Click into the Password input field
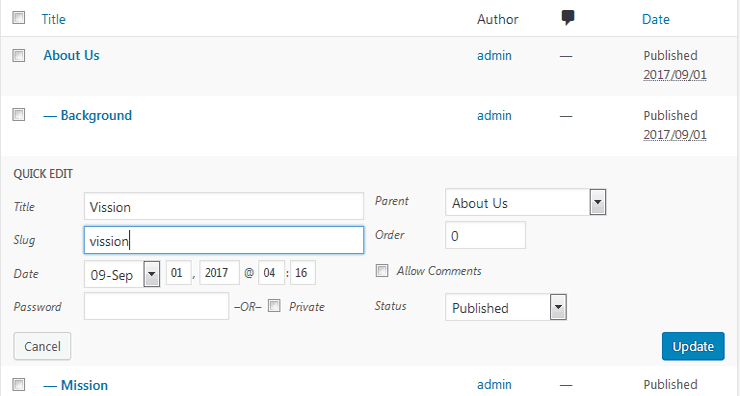 (157, 306)
